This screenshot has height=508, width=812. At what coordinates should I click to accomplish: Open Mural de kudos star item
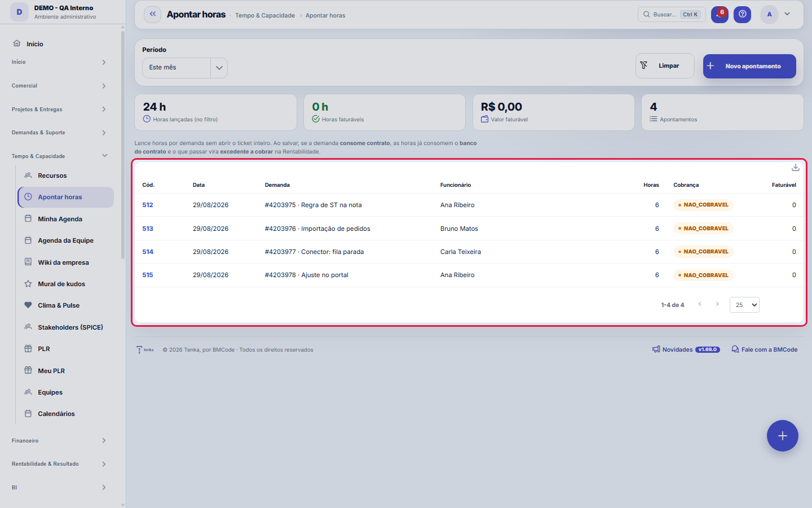pos(66,284)
